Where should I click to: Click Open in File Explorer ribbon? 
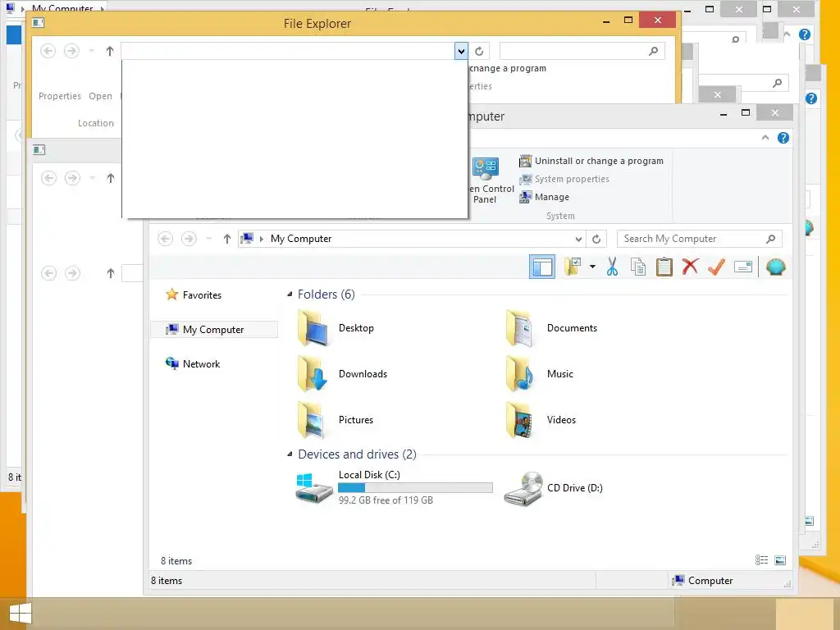[x=100, y=96]
